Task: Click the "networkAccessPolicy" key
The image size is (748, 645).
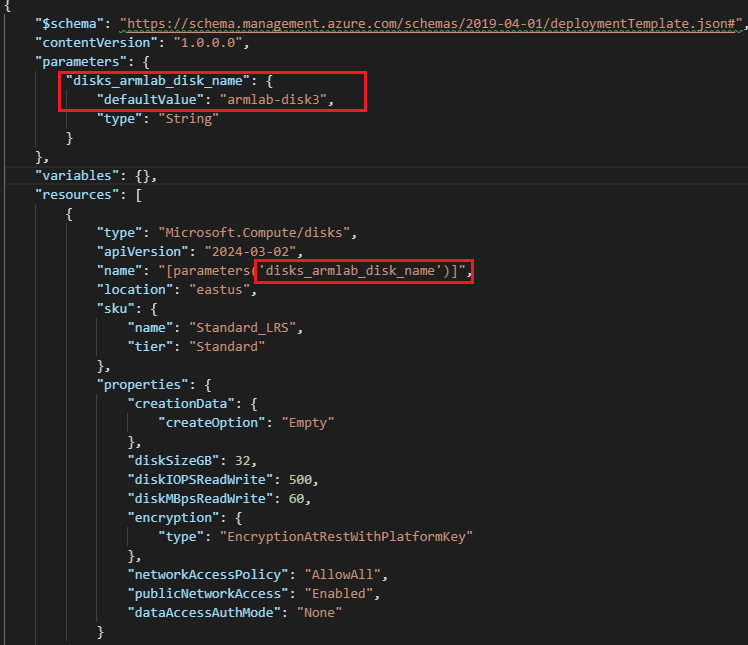Action: (x=208, y=575)
